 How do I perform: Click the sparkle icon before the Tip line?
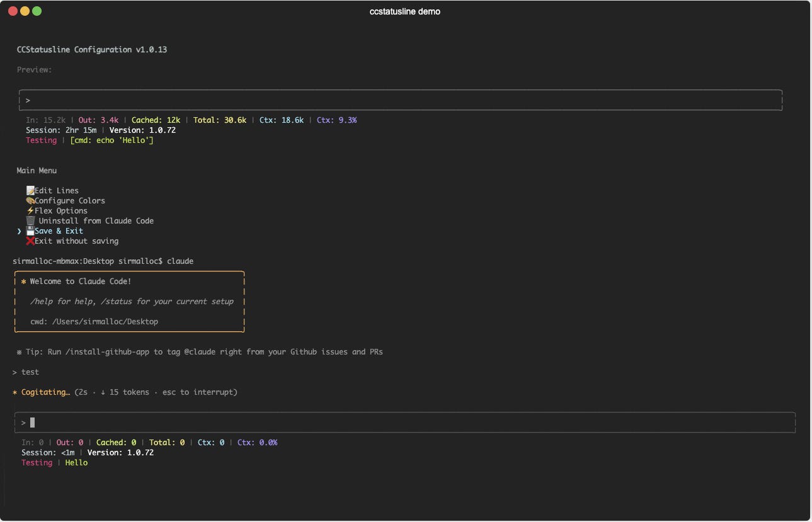tap(18, 351)
